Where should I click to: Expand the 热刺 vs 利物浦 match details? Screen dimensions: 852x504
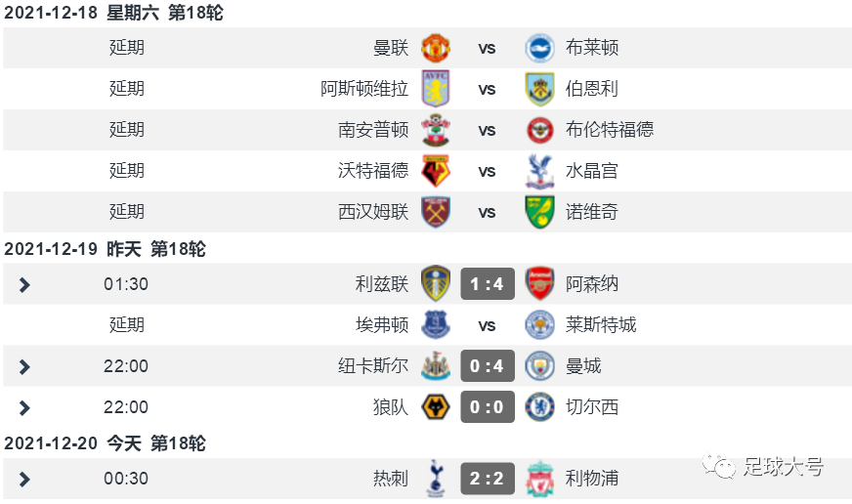pyautogui.click(x=23, y=479)
